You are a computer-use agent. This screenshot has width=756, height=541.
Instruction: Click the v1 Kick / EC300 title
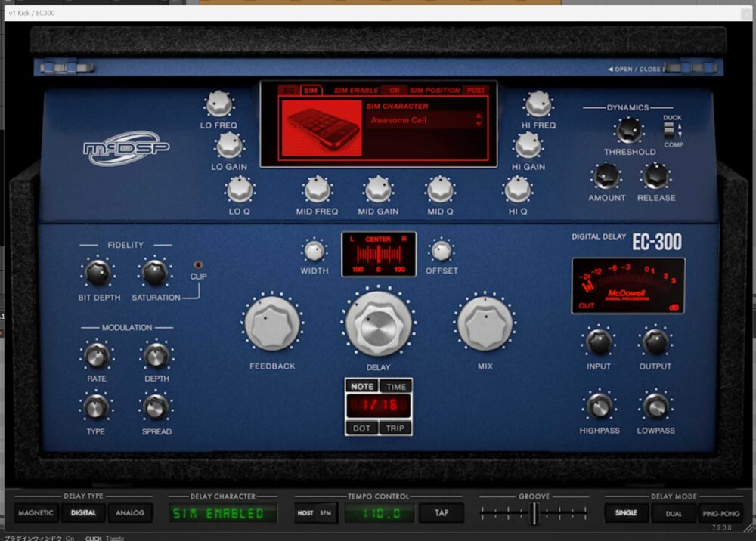coord(32,13)
